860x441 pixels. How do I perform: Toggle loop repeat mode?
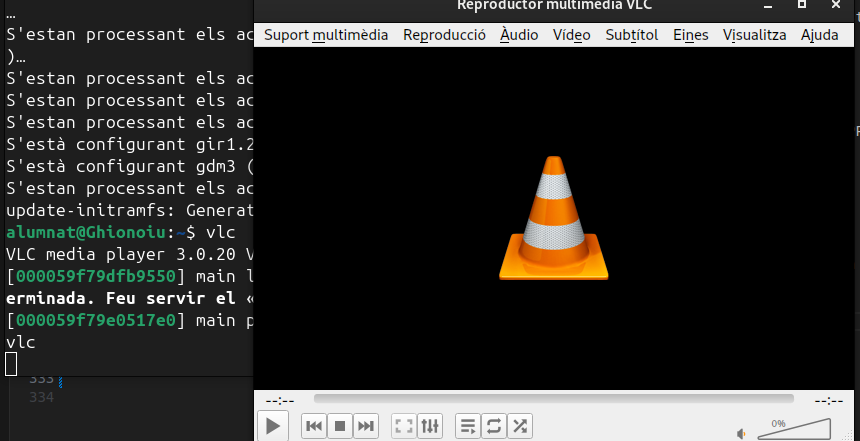[493, 426]
